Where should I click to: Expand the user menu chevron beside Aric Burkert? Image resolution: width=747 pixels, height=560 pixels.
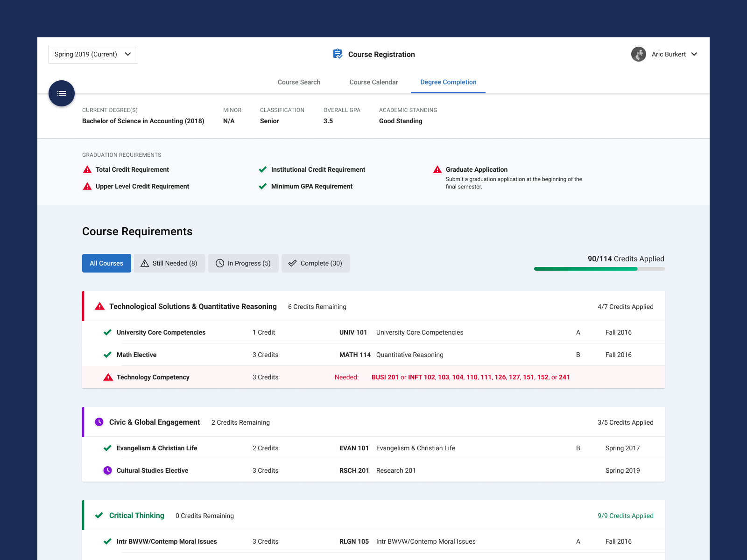point(694,54)
